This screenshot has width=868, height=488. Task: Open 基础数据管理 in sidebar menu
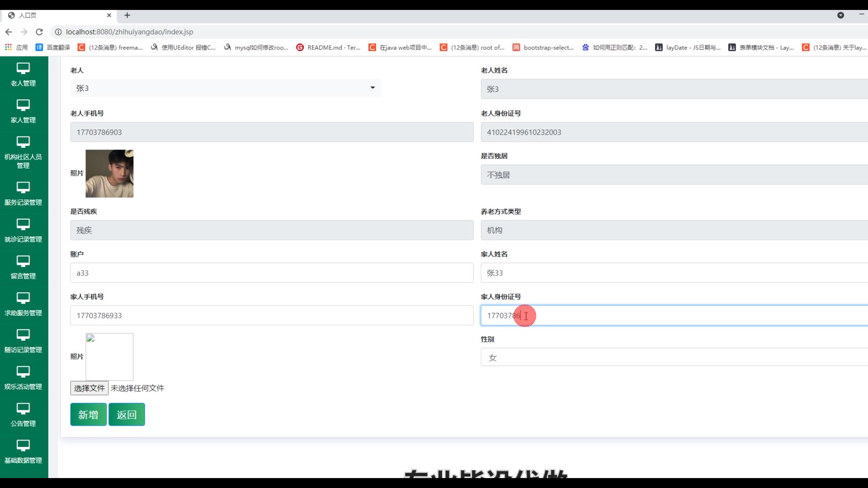point(23,451)
